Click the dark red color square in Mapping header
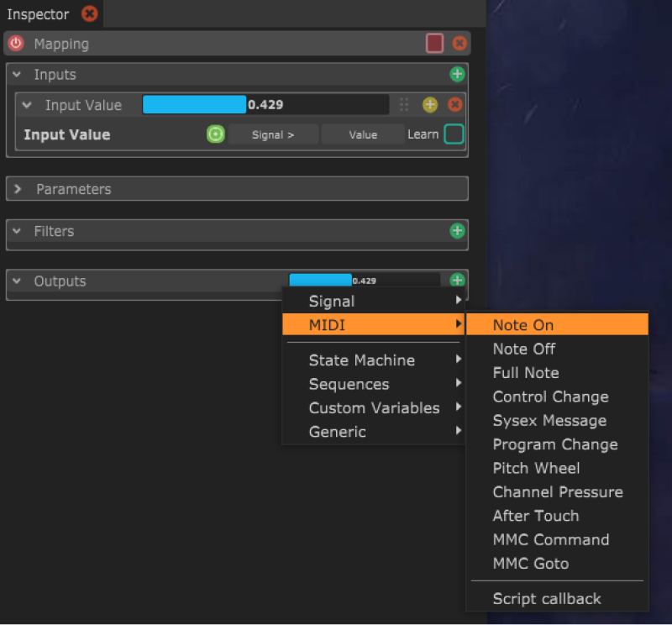This screenshot has height=625, width=672. (x=434, y=44)
